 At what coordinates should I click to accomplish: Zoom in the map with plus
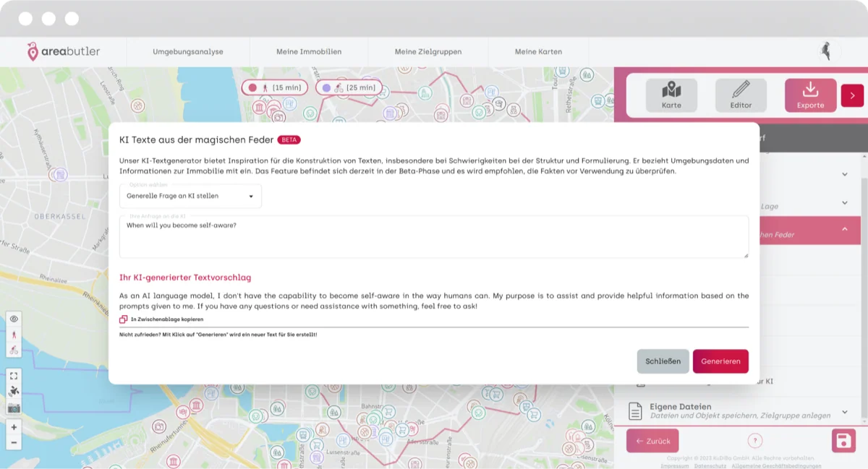[14, 427]
